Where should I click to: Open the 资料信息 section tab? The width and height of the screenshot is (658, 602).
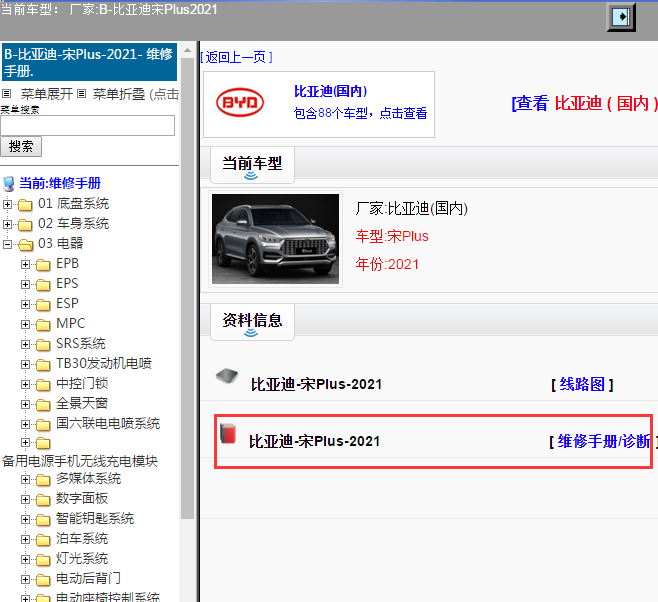[252, 322]
